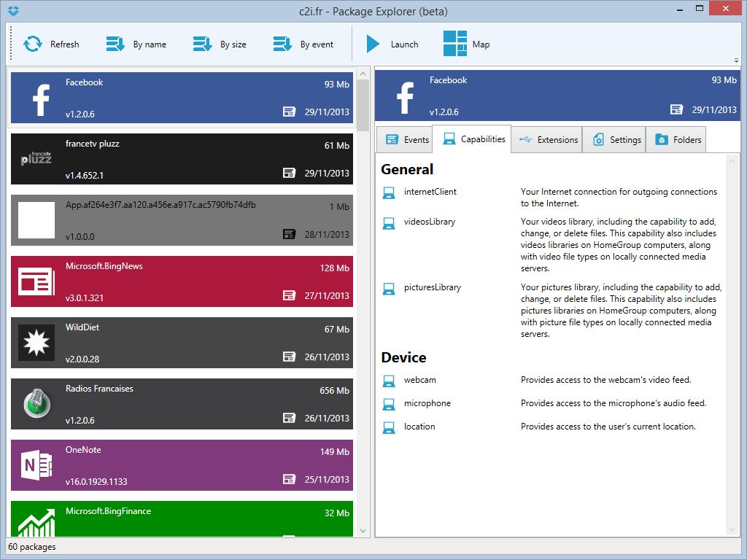747x560 pixels.
Task: Click the WildDiet starburst icon
Action: [36, 343]
